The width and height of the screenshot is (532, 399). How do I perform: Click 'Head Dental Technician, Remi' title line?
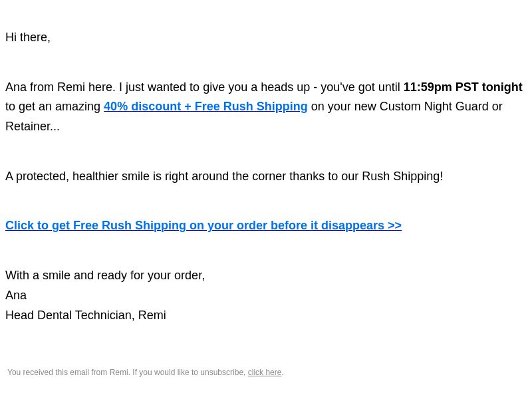[x=85, y=315]
